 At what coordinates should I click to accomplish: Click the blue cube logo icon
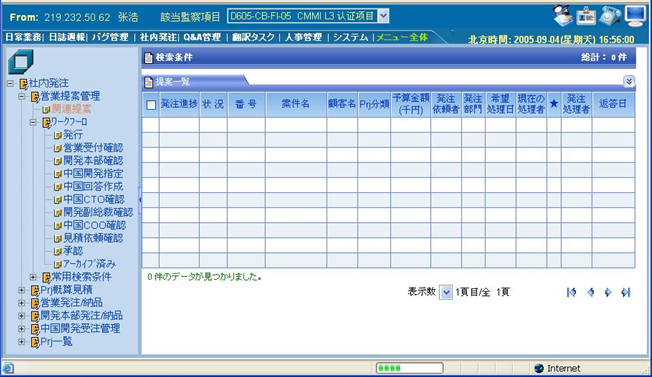point(20,62)
